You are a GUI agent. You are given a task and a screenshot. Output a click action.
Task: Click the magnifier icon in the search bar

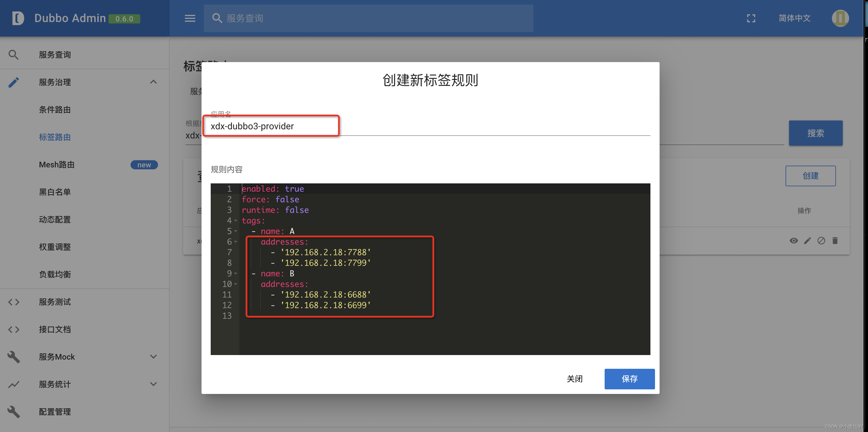point(217,18)
